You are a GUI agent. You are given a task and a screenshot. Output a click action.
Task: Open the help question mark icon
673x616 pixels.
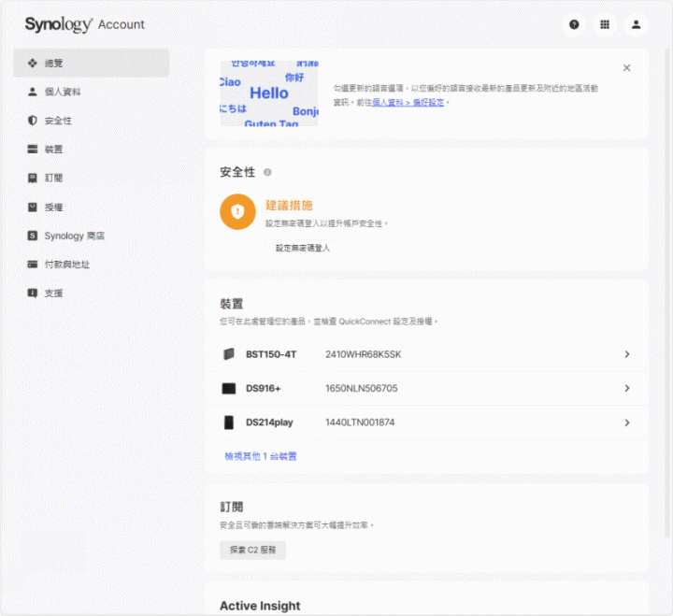[x=574, y=24]
